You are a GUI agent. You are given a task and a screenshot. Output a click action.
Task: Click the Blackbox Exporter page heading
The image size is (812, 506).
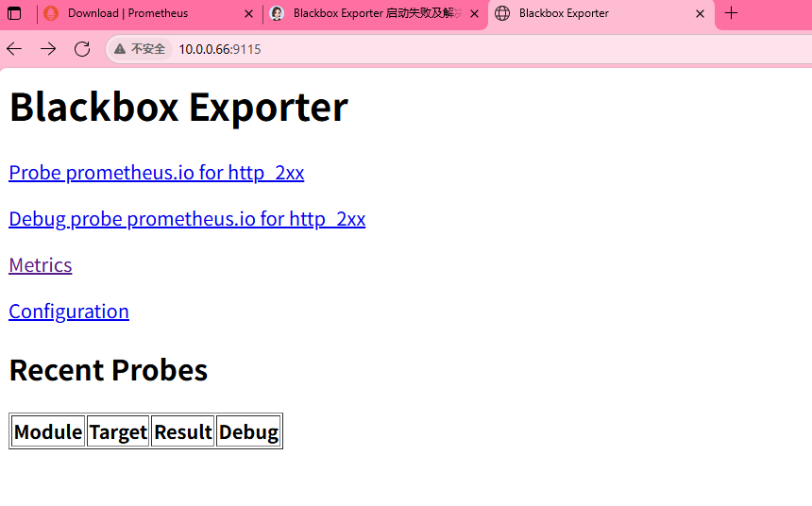point(178,108)
